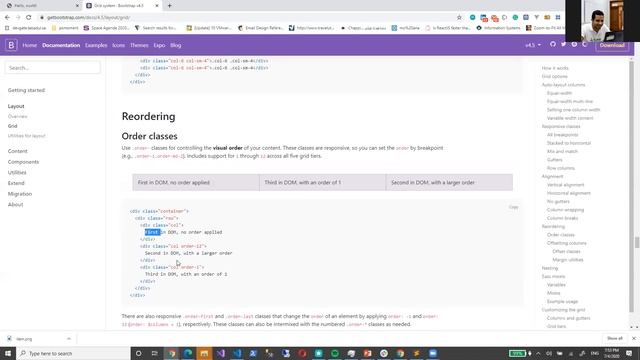Click the browser address bar URL
Image resolution: width=640 pixels, height=360 pixels.
point(89,18)
